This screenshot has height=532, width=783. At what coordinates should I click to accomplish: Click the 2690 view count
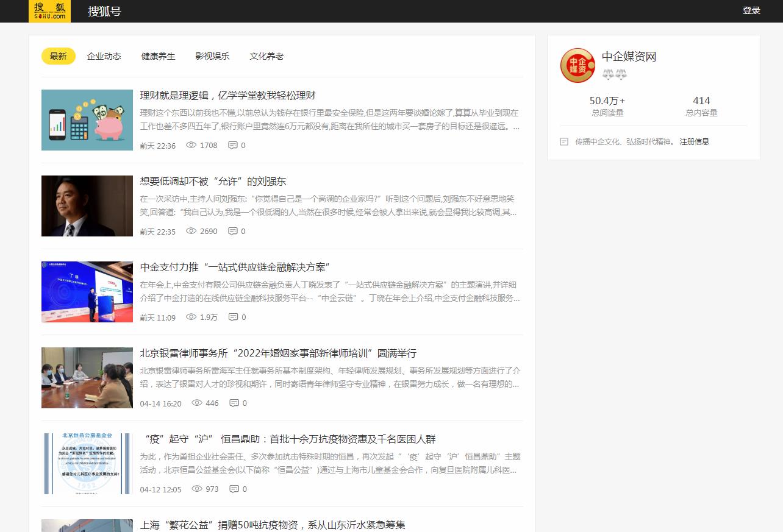point(209,232)
